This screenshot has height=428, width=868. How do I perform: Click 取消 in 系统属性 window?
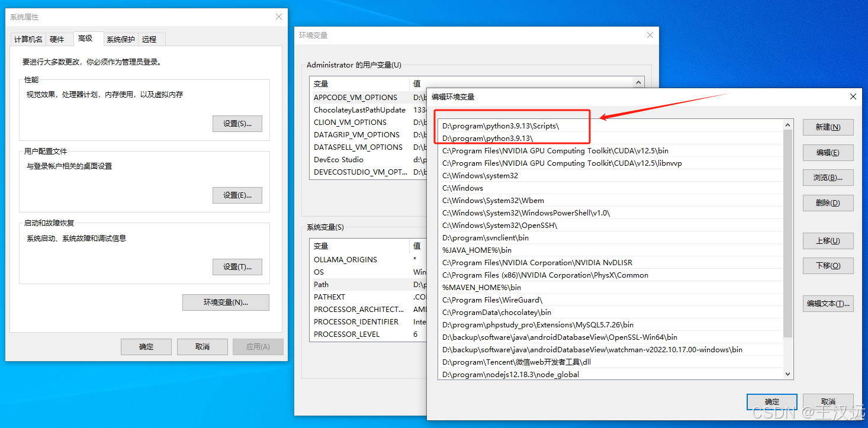(202, 347)
